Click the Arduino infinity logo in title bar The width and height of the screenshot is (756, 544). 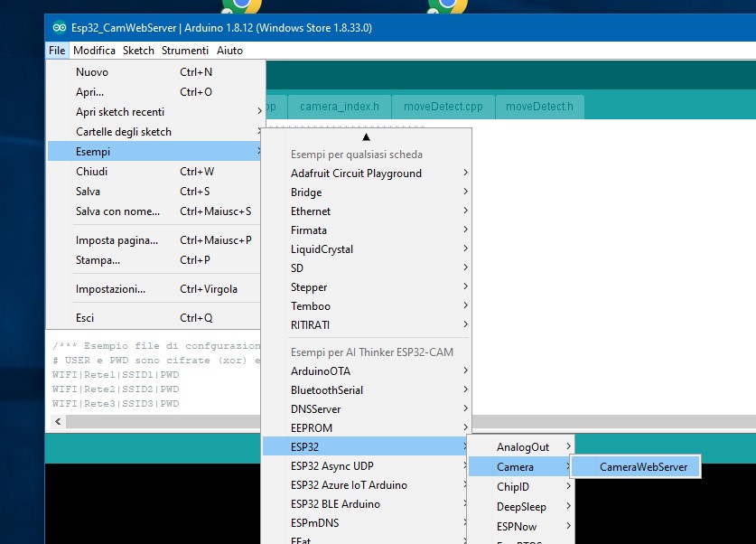60,27
